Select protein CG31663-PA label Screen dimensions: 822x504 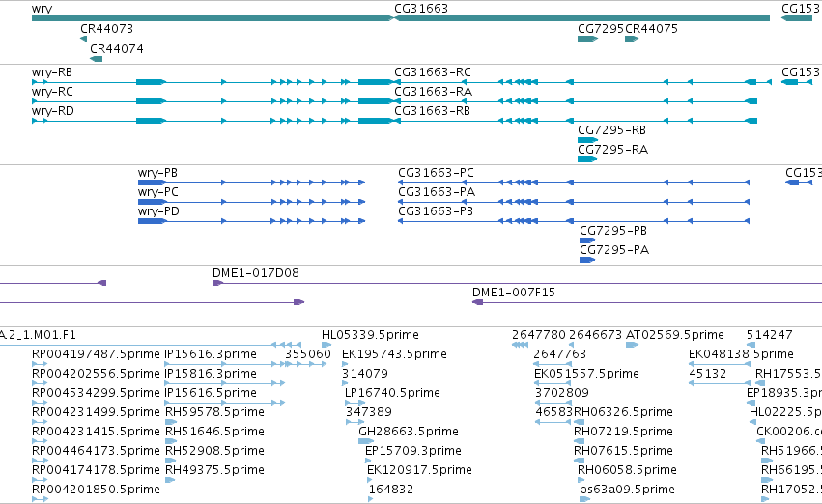coord(437,192)
